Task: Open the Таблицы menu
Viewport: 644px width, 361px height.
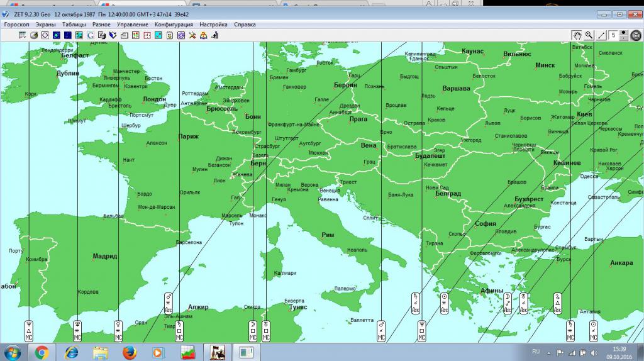Action: (74, 25)
